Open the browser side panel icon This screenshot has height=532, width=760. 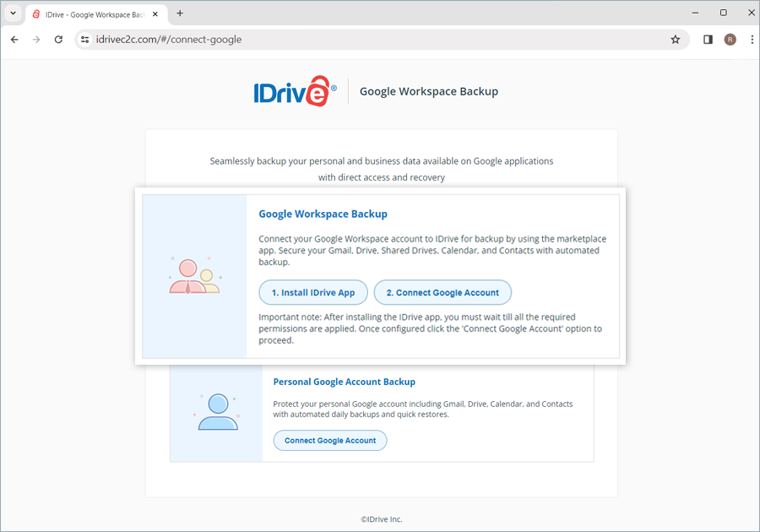click(x=708, y=40)
